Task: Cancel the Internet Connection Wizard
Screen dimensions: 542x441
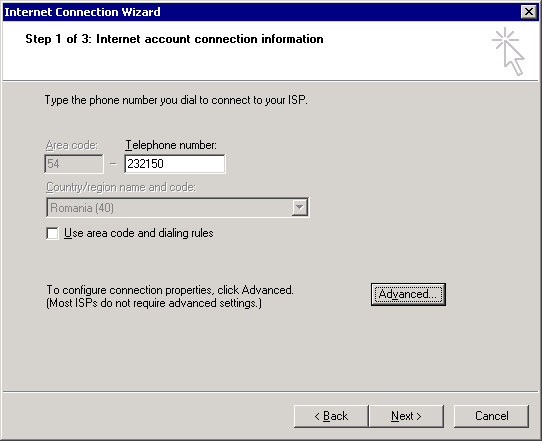Action: coord(492,416)
